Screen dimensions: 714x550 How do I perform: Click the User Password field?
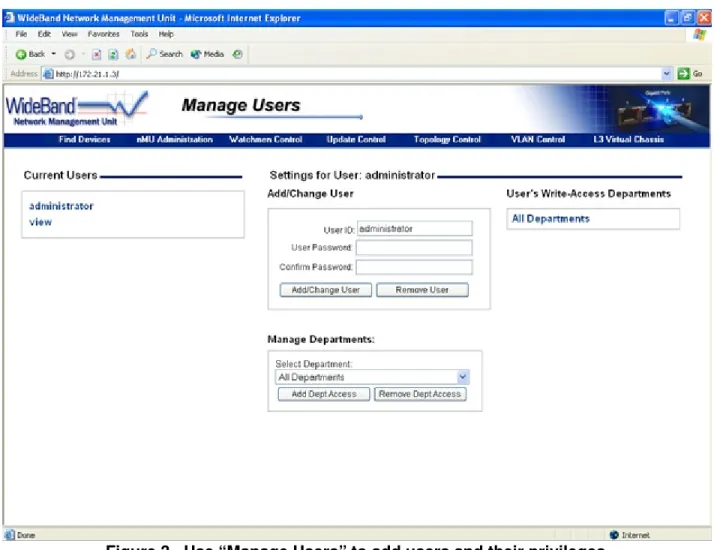(414, 248)
